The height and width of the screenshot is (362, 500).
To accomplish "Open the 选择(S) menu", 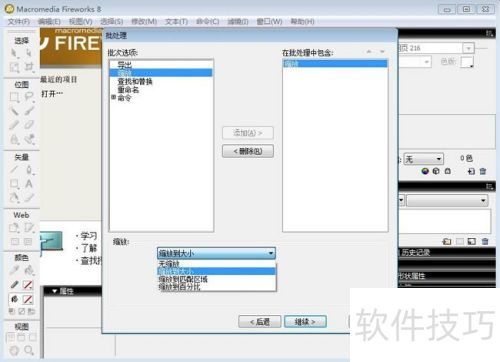I will tap(112, 22).
